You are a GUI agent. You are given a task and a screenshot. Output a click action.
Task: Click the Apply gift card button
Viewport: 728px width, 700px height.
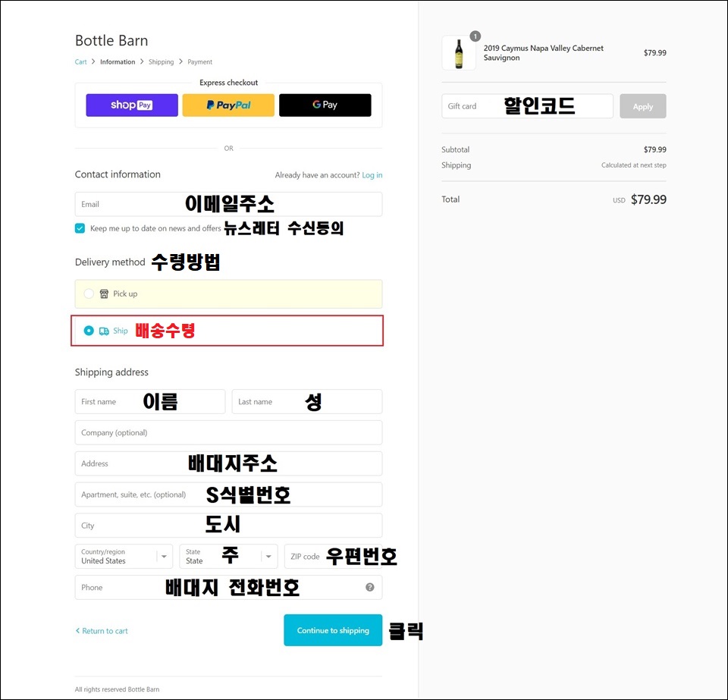(x=642, y=106)
